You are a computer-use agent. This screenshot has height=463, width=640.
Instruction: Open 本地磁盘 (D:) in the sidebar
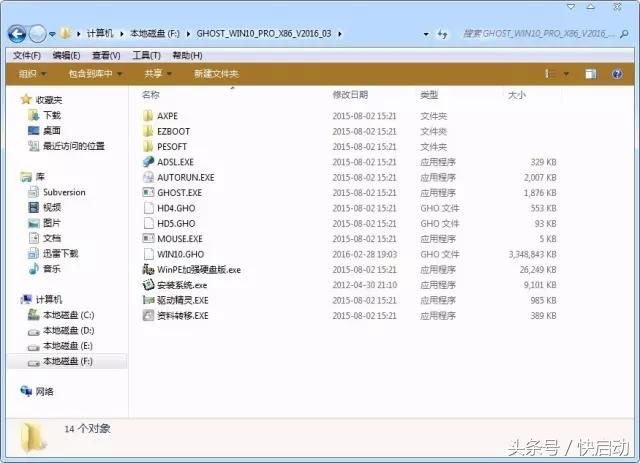click(69, 330)
